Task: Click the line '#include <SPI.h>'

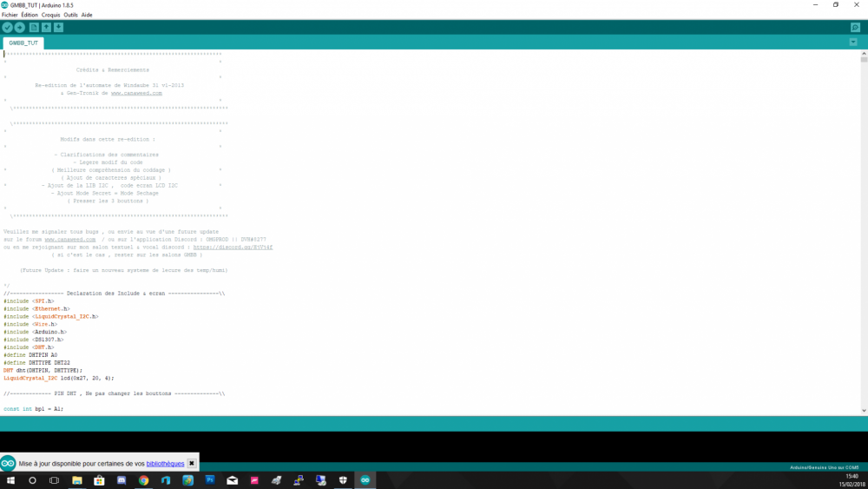Action: (29, 301)
